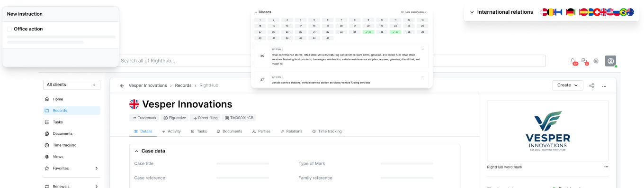Click the UK flag beside Vesper Innovations title

tap(134, 104)
